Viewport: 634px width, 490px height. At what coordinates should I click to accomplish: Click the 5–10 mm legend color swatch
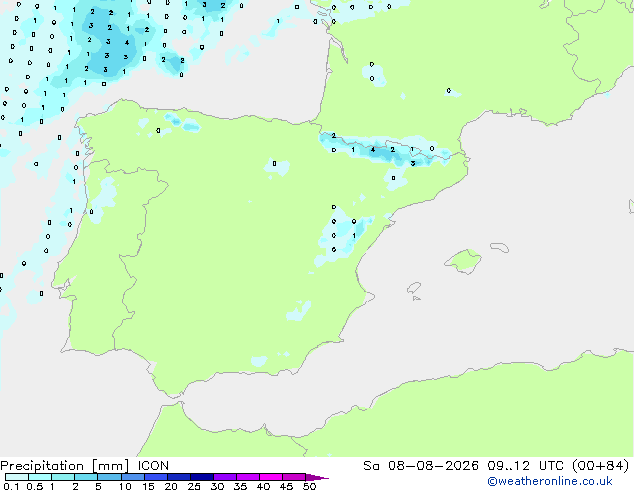point(109,477)
